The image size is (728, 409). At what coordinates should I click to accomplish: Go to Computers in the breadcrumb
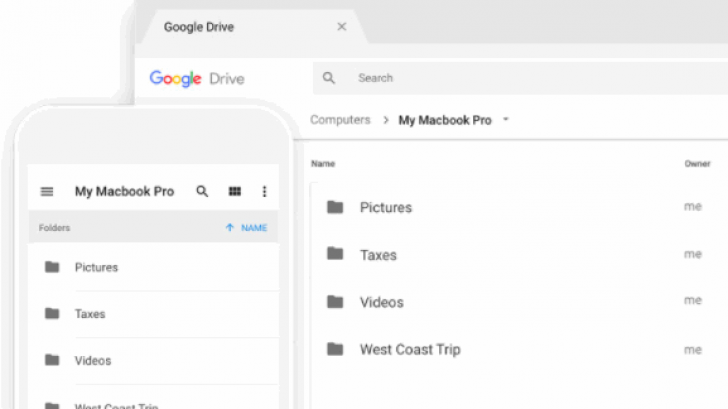[x=340, y=120]
